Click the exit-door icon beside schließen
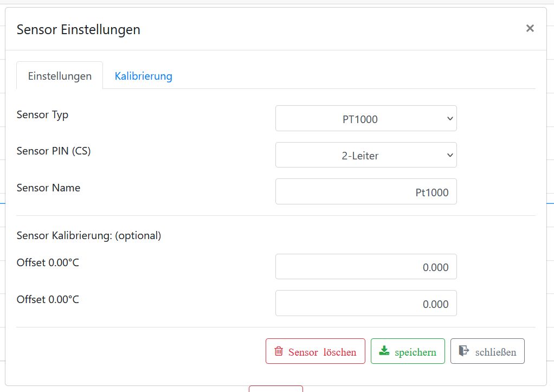Screen dimensions: 554x392 coord(464,351)
